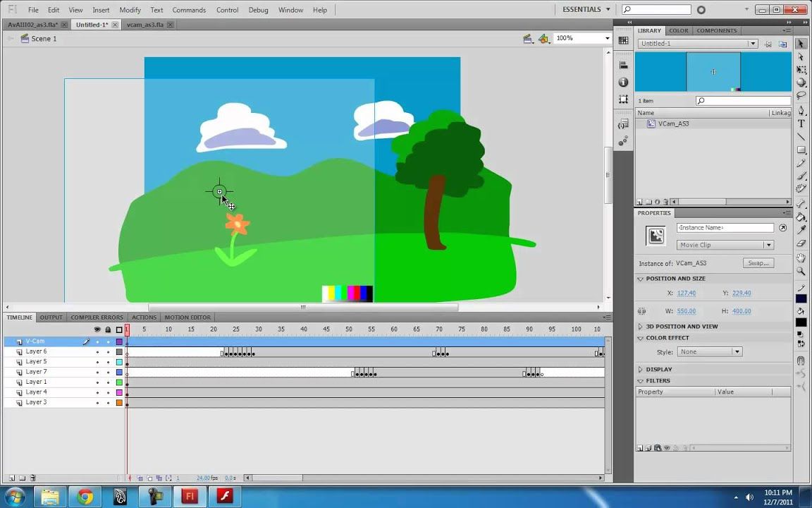Choose the Free Transform tool
812x508 pixels.
[801, 69]
